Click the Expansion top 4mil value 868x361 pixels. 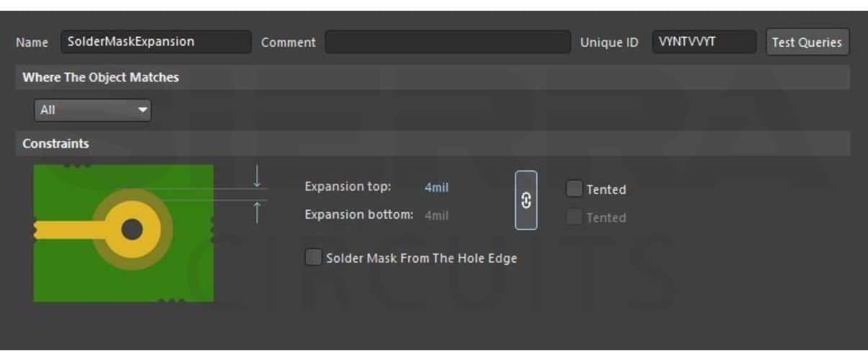(436, 187)
